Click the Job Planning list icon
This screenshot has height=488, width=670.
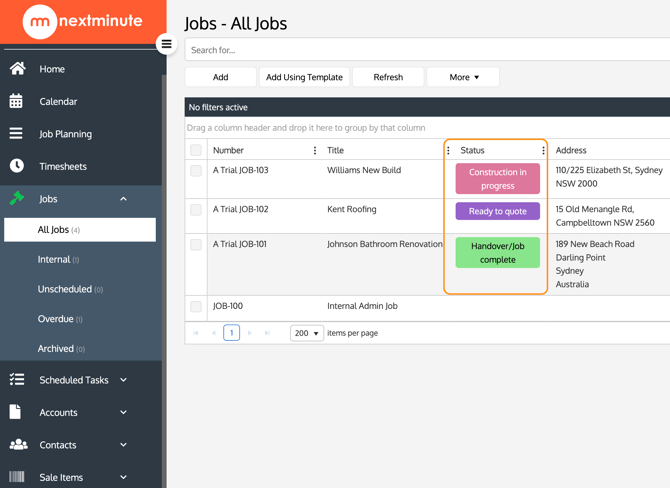tap(16, 133)
